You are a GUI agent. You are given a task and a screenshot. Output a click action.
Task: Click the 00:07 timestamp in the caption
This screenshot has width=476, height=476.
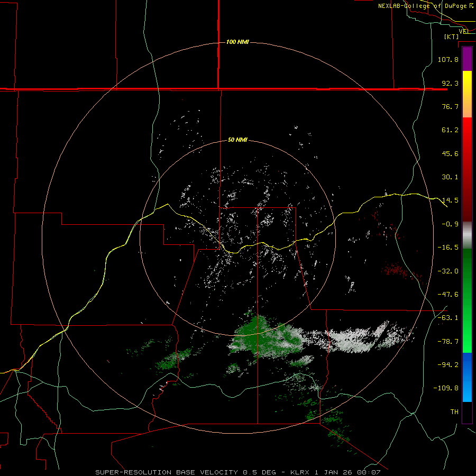369,472
